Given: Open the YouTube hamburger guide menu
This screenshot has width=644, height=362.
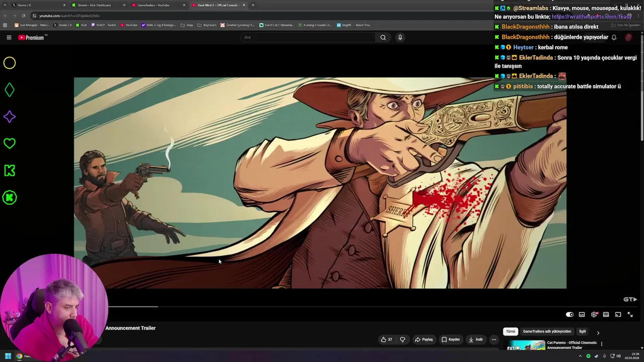Looking at the screenshot, I should pyautogui.click(x=9, y=37).
